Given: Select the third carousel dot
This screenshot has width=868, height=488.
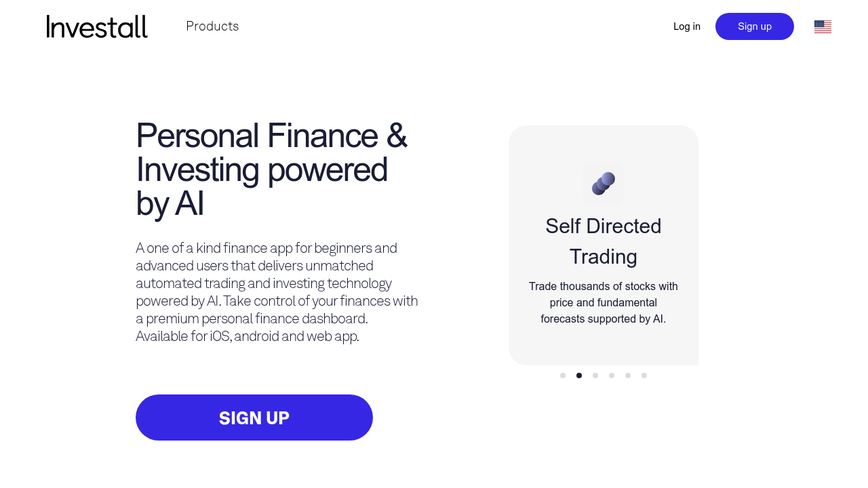Looking at the screenshot, I should pos(595,375).
